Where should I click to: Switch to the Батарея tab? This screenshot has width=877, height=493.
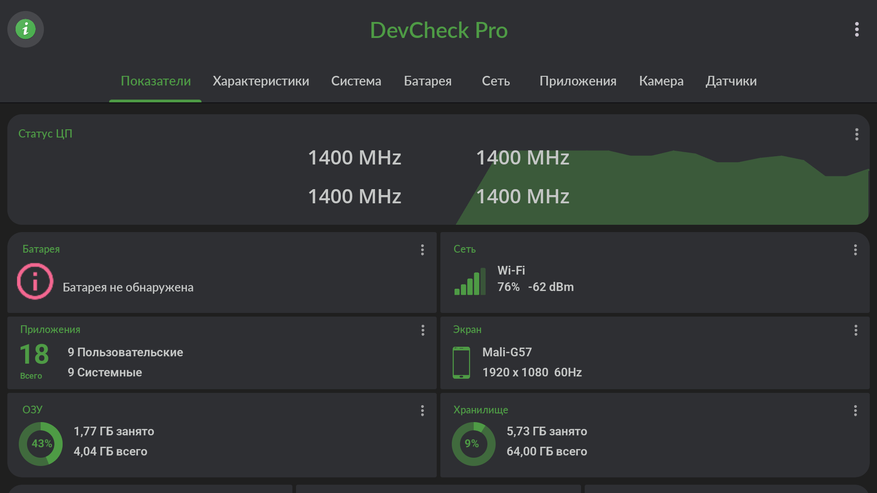[428, 81]
